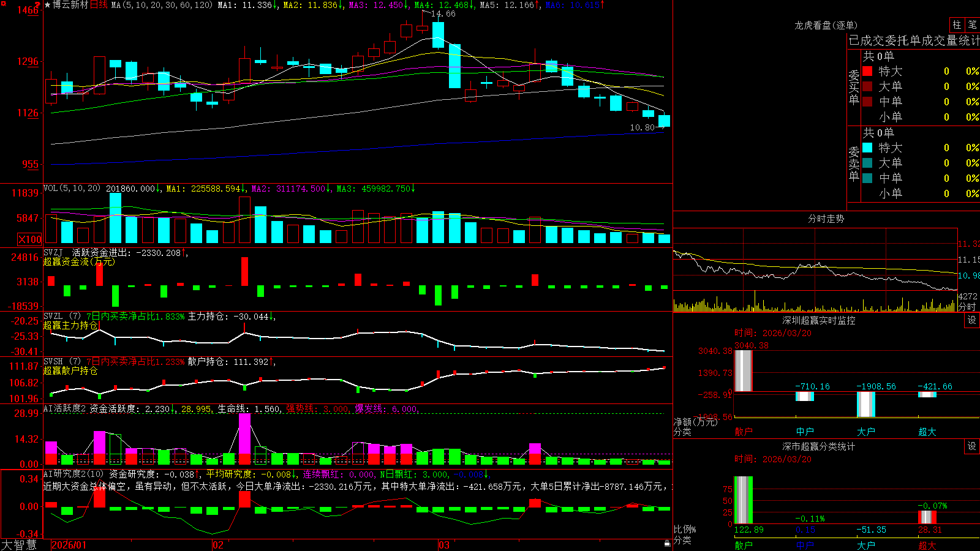
Task: Click the 散户 bar in 深圳超赢实时监控
Action: (x=744, y=371)
